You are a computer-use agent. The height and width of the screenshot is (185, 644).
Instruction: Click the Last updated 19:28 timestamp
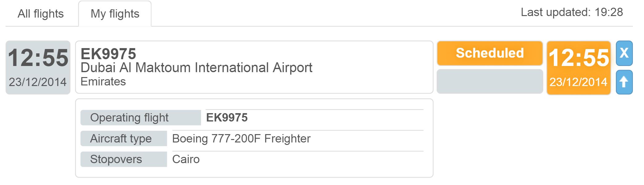tap(572, 12)
